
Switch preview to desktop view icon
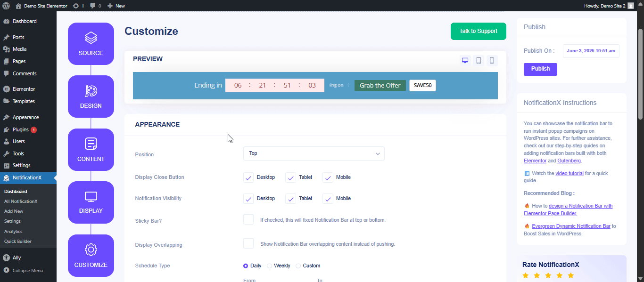coord(465,60)
